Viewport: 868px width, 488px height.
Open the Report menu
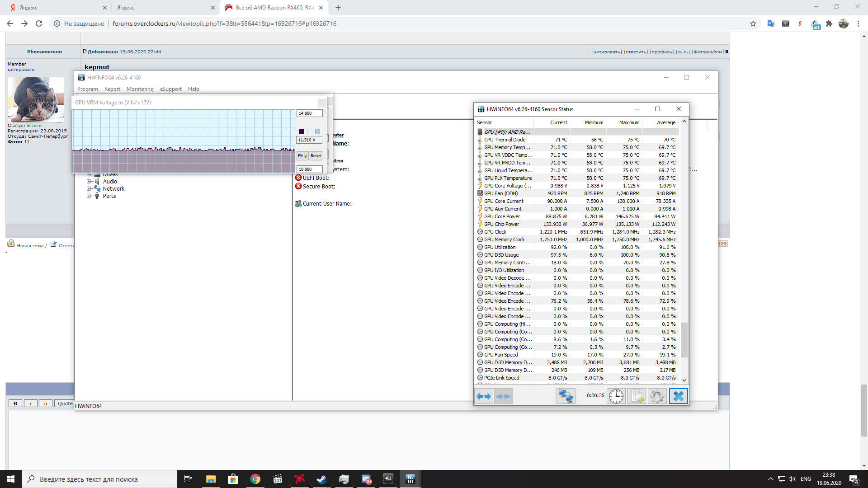click(112, 89)
